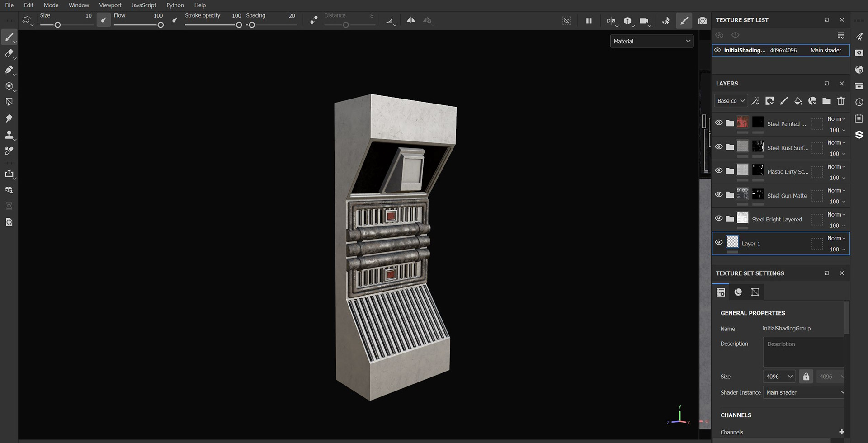This screenshot has height=443, width=868.
Task: Open the Viewport menu
Action: pyautogui.click(x=110, y=5)
